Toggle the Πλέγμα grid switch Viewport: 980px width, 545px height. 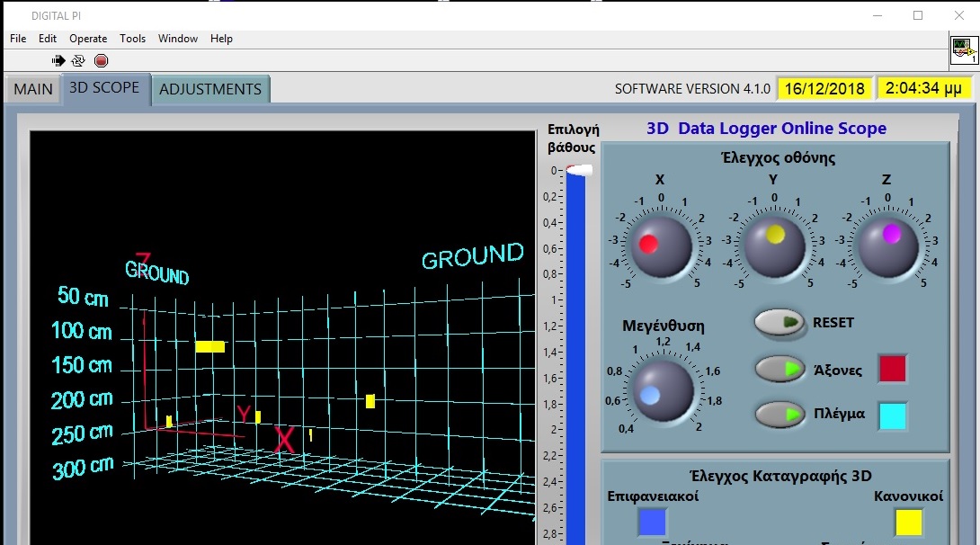pyautogui.click(x=780, y=415)
